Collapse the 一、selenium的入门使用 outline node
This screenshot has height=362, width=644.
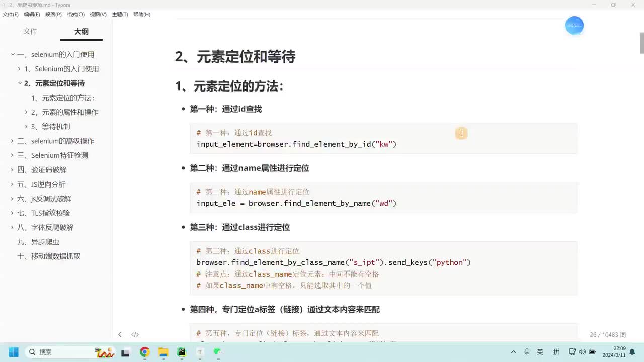point(13,54)
